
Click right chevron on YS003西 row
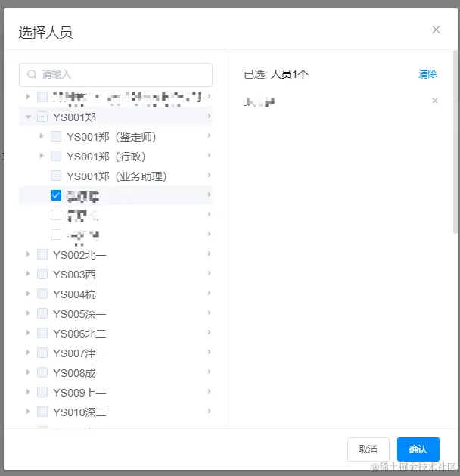[x=209, y=273]
